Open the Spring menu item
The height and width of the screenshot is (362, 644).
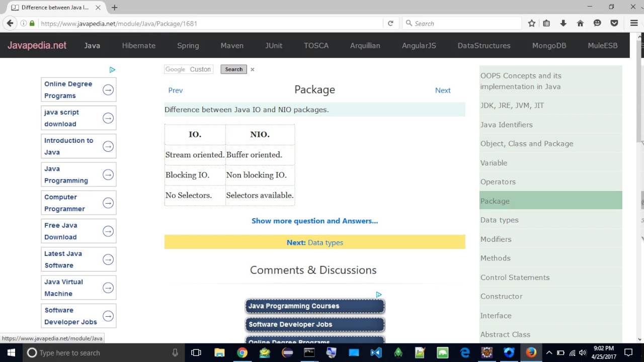(188, 45)
